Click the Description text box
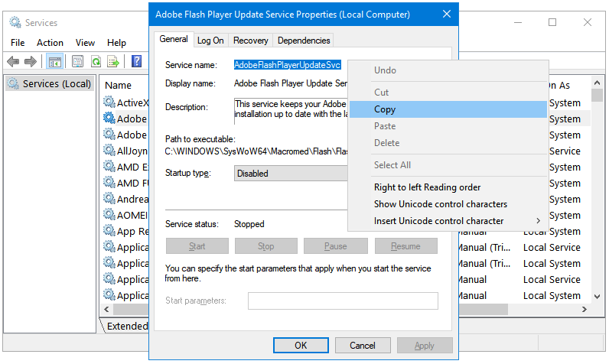 [291, 109]
